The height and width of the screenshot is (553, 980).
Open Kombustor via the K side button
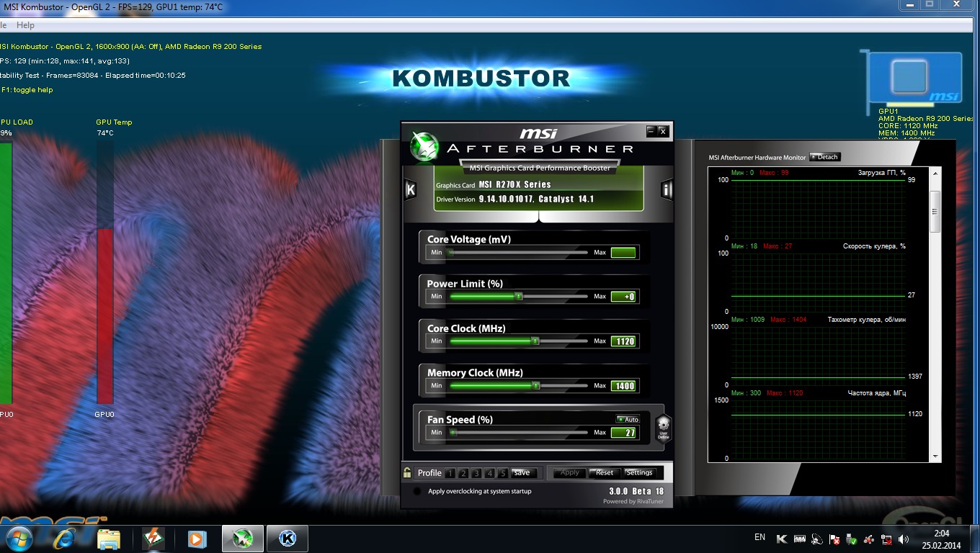410,190
